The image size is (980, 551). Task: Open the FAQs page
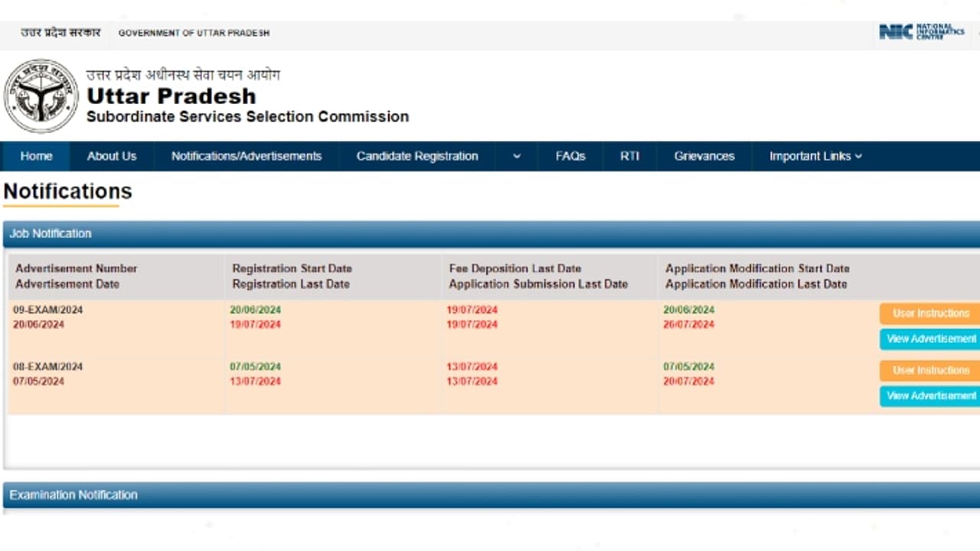[570, 156]
